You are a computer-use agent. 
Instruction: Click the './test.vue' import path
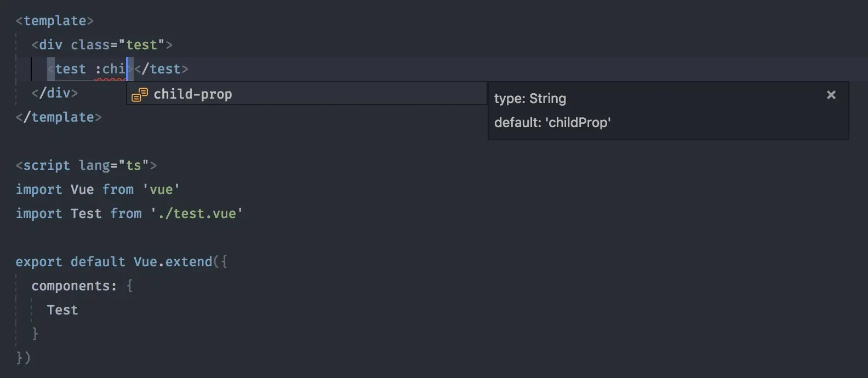197,214
